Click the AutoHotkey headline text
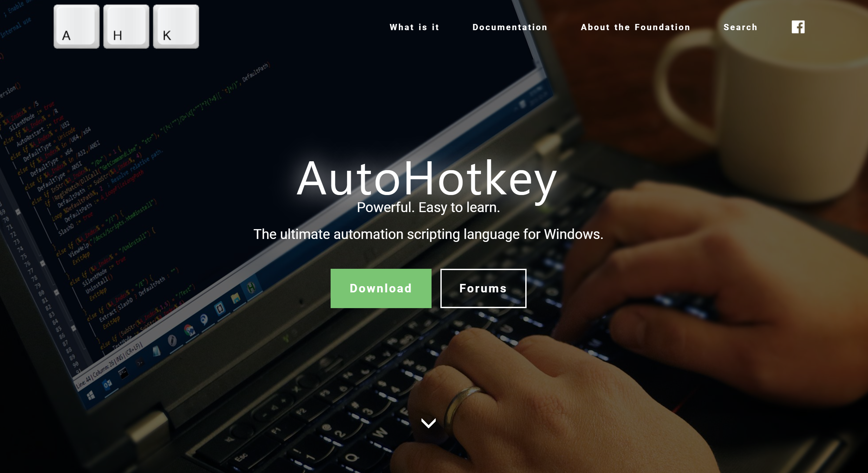Screen dimensions: 868x473 427,178
